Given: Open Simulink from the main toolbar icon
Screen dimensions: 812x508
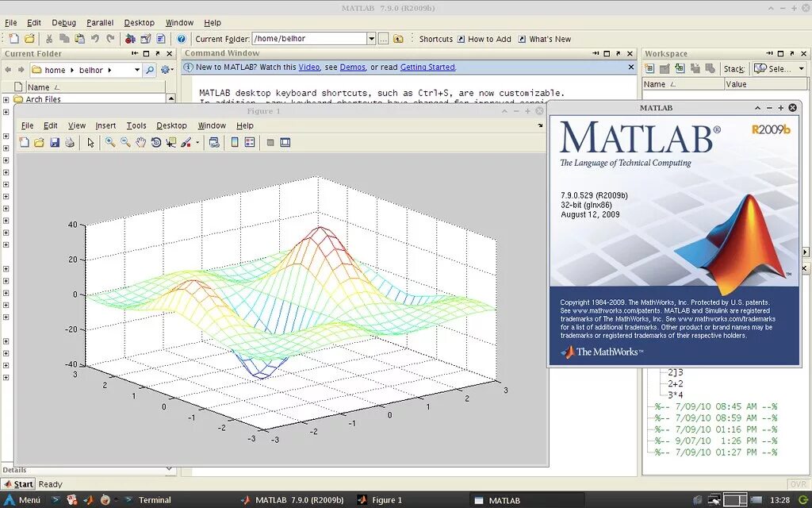Looking at the screenshot, I should click(131, 39).
